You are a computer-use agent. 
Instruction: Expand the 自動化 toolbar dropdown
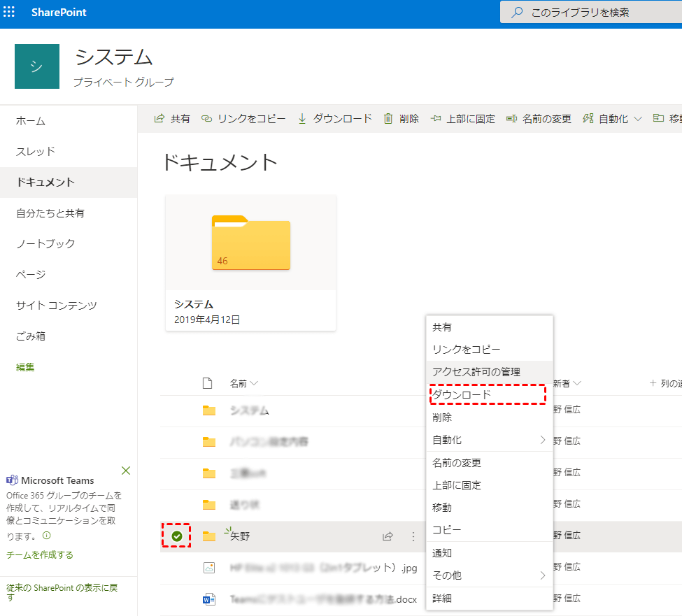637,119
